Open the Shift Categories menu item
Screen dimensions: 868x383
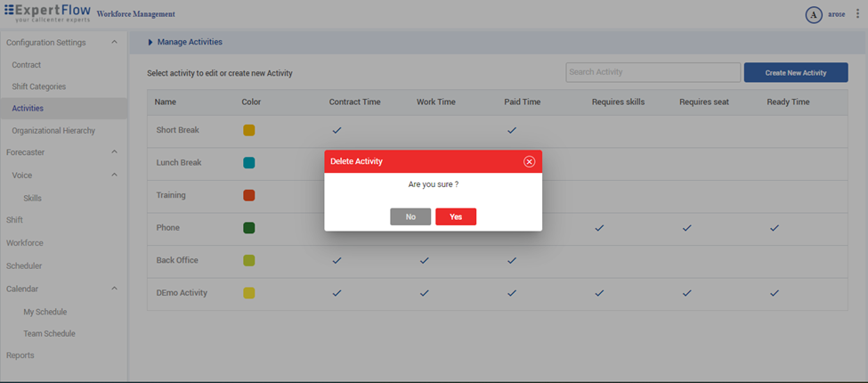39,86
